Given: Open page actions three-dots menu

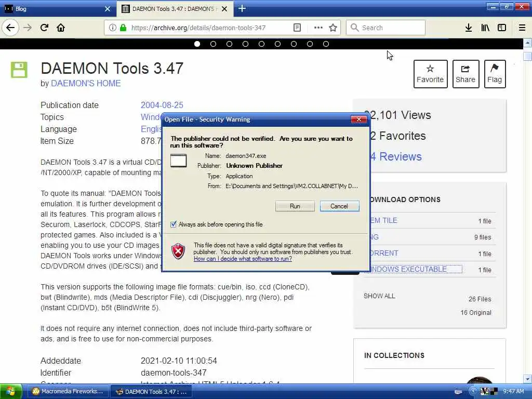Looking at the screenshot, I should pyautogui.click(x=318, y=28).
